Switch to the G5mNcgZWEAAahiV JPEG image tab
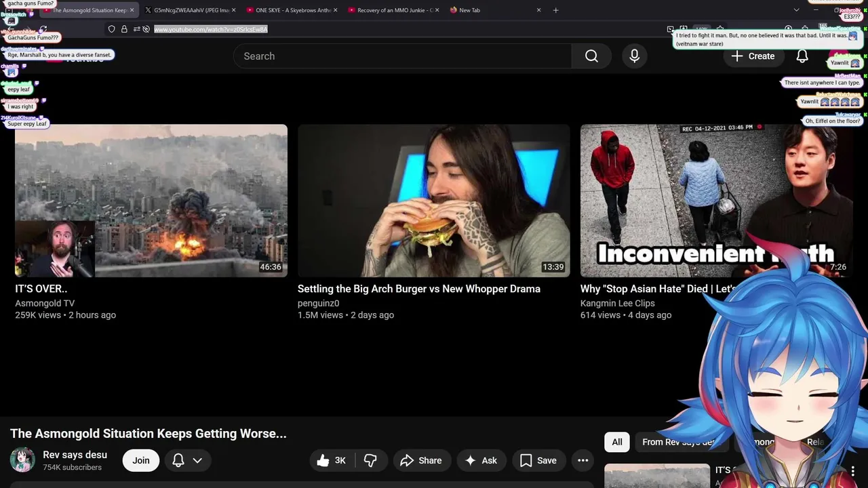This screenshot has width=868, height=488. pos(190,10)
